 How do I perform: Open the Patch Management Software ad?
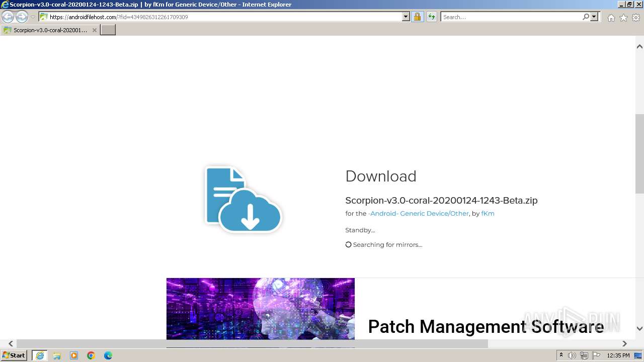486,327
